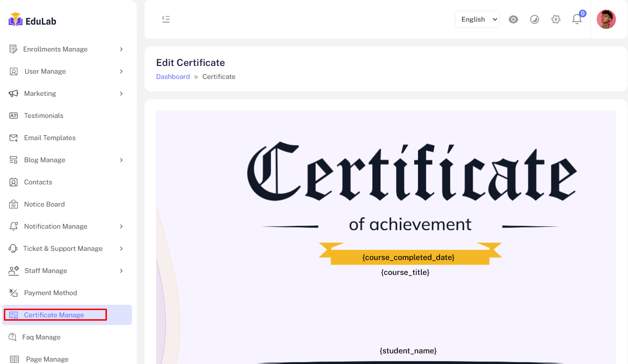
Task: Expand the User Manage chevron
Action: pyautogui.click(x=121, y=71)
